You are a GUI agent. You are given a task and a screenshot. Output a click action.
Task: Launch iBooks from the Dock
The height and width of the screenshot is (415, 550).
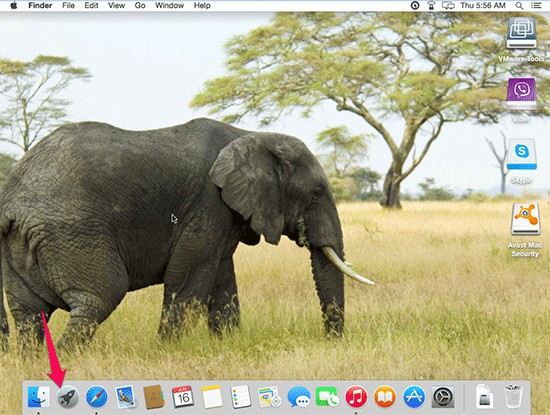[x=385, y=397]
